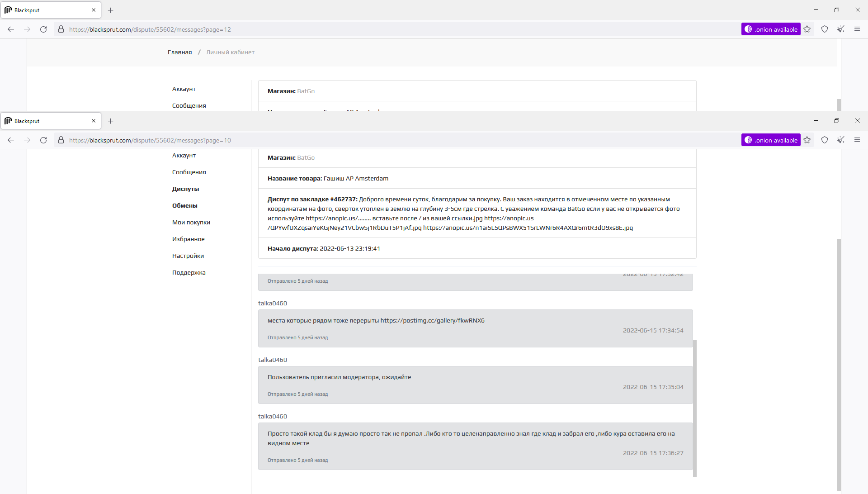This screenshot has height=494, width=868.
Task: Open site lock info in background window
Action: pyautogui.click(x=61, y=29)
